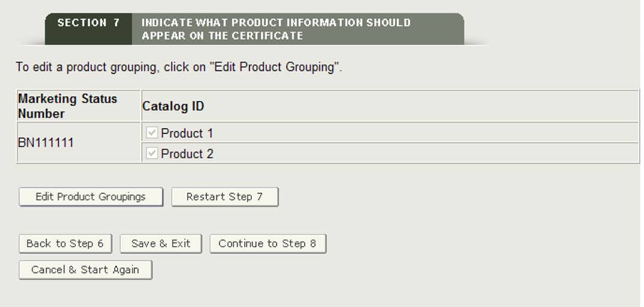Screen dimensions: 644x307
Task: Select the Catalog ID column header
Action: [x=173, y=106]
